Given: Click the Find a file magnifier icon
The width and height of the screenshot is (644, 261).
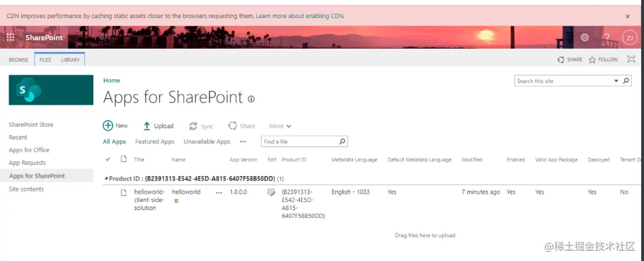Looking at the screenshot, I should (x=342, y=142).
